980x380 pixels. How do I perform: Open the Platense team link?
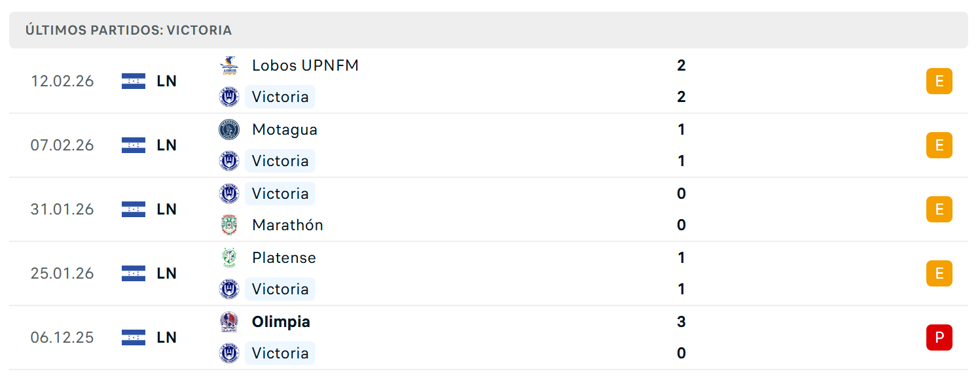coord(284,258)
